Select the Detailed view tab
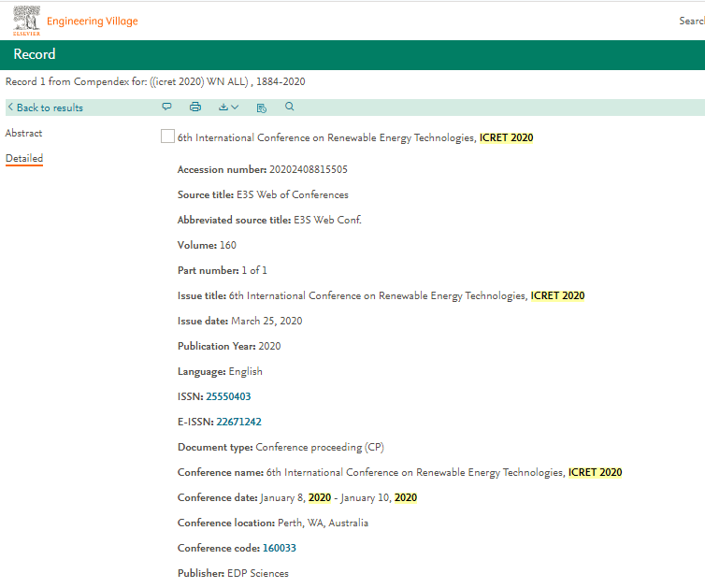705x588 pixels. [x=24, y=158]
